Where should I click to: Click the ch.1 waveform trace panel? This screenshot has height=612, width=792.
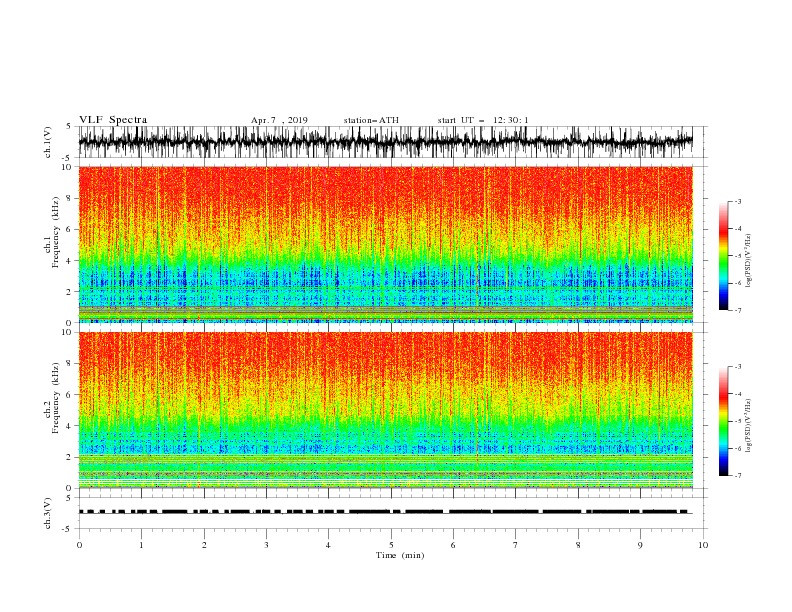(392, 142)
